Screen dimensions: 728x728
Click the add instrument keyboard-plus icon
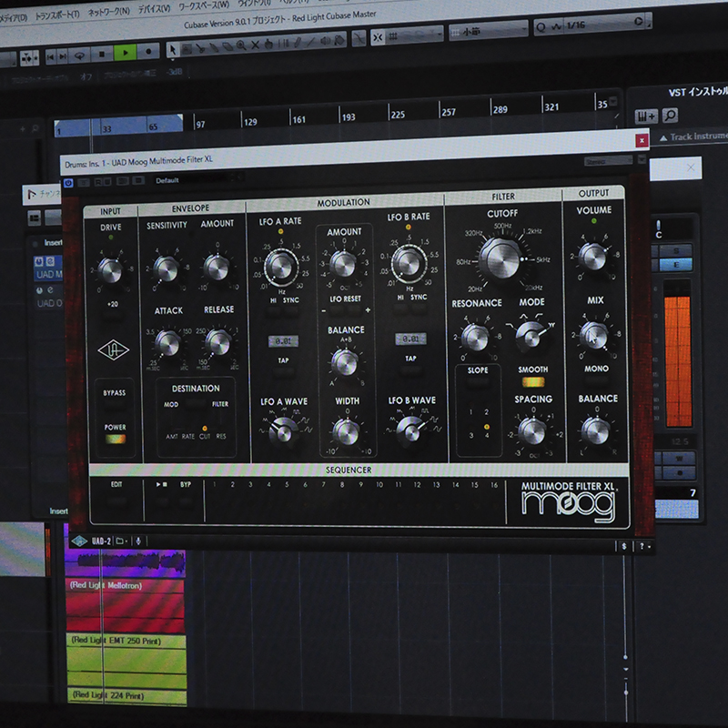(x=646, y=116)
